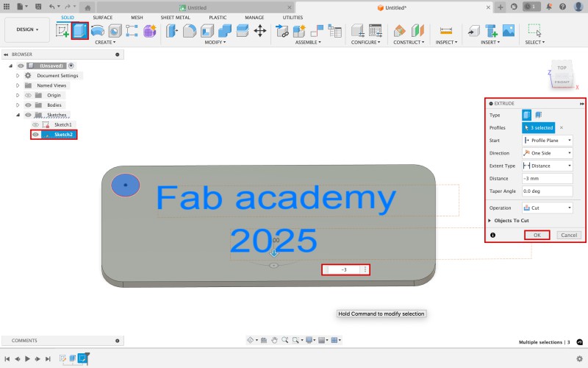
Task: Open the Insert Derive tool
Action: [x=473, y=31]
